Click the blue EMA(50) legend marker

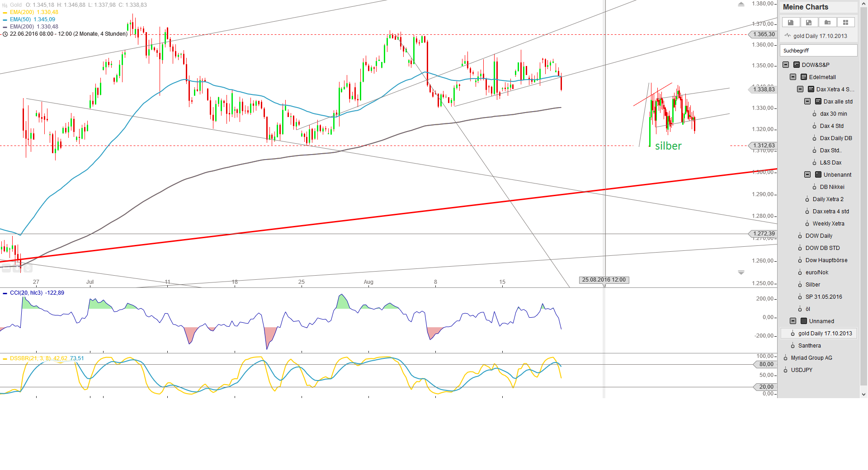point(5,20)
